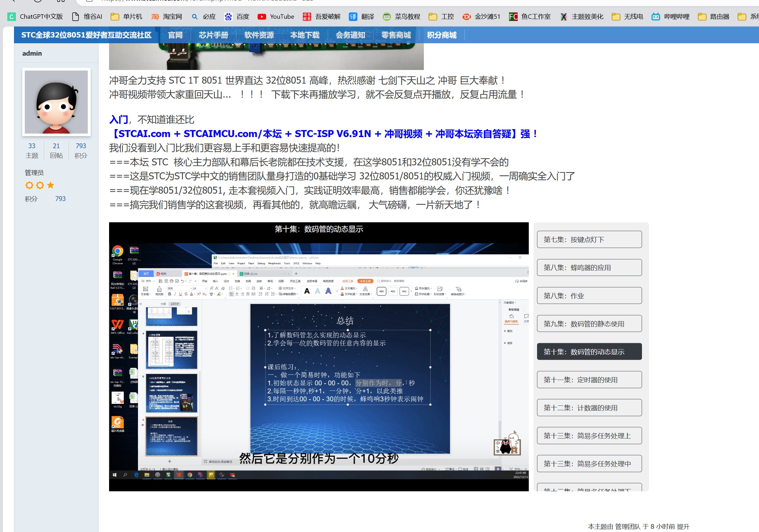Expand the 路由器 bookmark folder
759x532 pixels.
coord(714,17)
